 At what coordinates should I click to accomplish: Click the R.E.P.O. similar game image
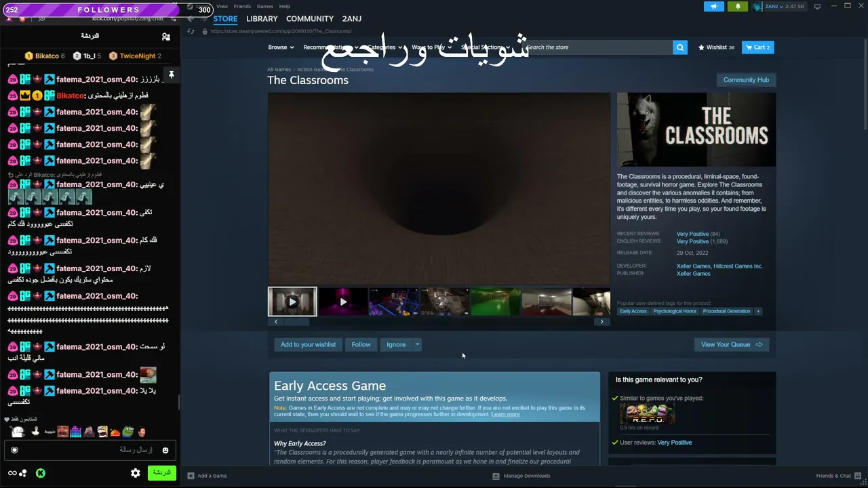(x=648, y=414)
